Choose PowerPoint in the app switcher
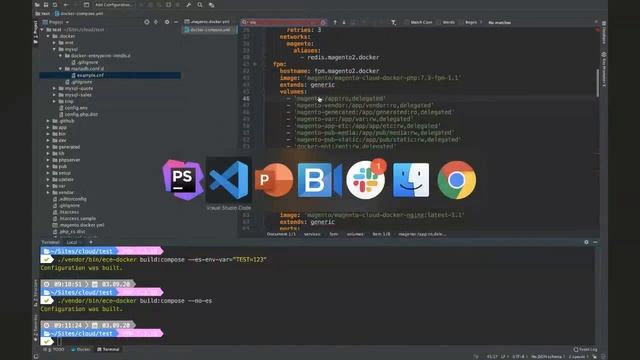Screen dimensions: 640x360 pos(274,180)
